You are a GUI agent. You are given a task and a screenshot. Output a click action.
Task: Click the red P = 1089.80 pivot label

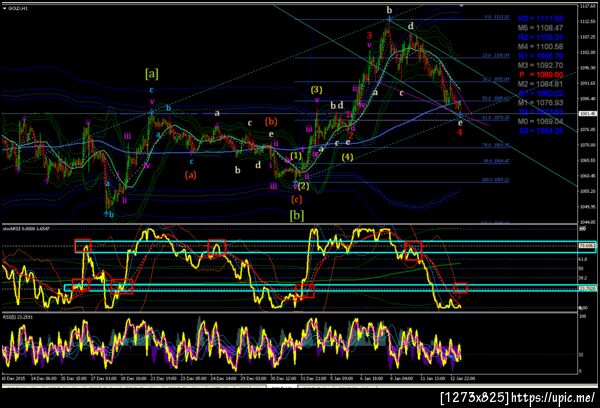click(541, 75)
